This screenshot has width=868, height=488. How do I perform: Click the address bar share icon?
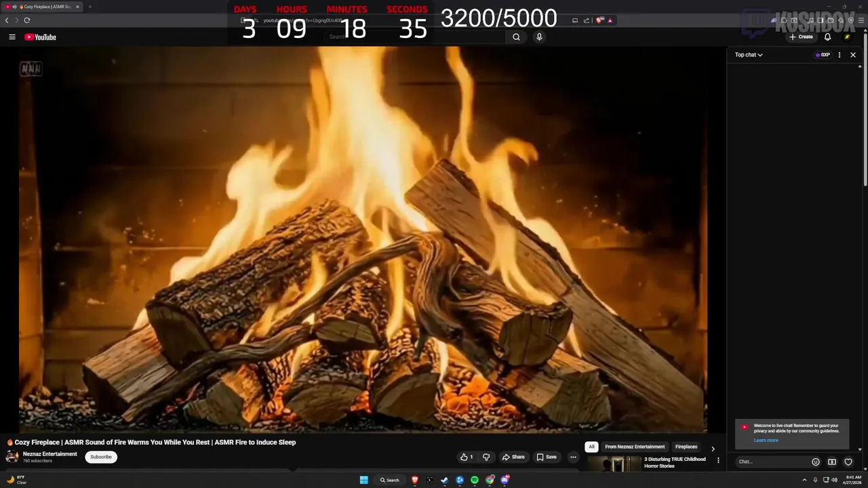coord(586,20)
